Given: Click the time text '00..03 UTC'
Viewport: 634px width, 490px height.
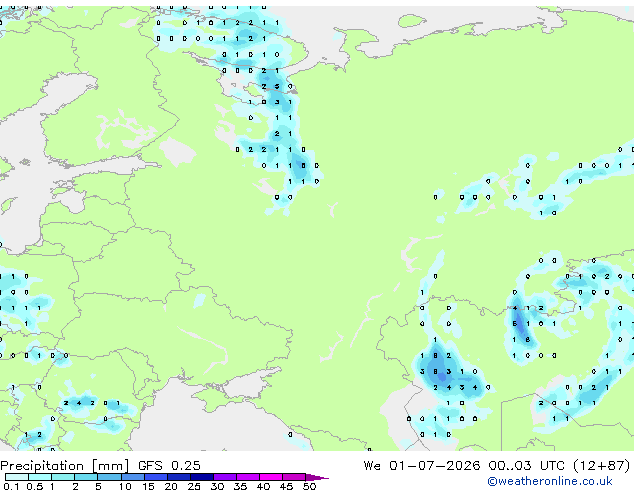Looking at the screenshot, I should [526, 465].
